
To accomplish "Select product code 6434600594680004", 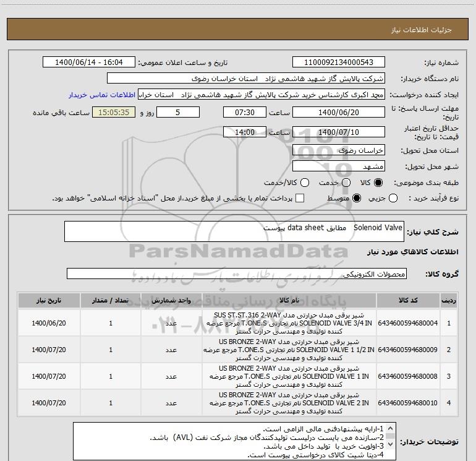I will 408,323.
